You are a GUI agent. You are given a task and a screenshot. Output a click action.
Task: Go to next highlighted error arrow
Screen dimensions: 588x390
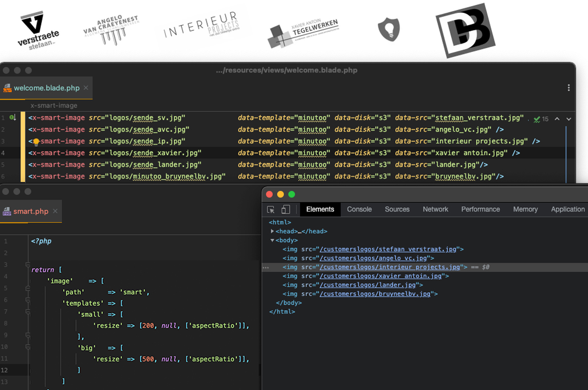coord(569,119)
